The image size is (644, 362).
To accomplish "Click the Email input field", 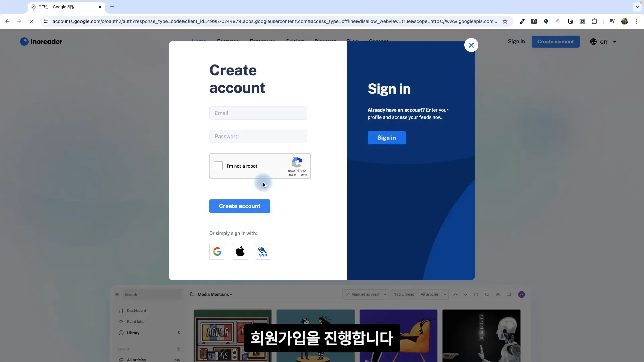I will [x=258, y=113].
